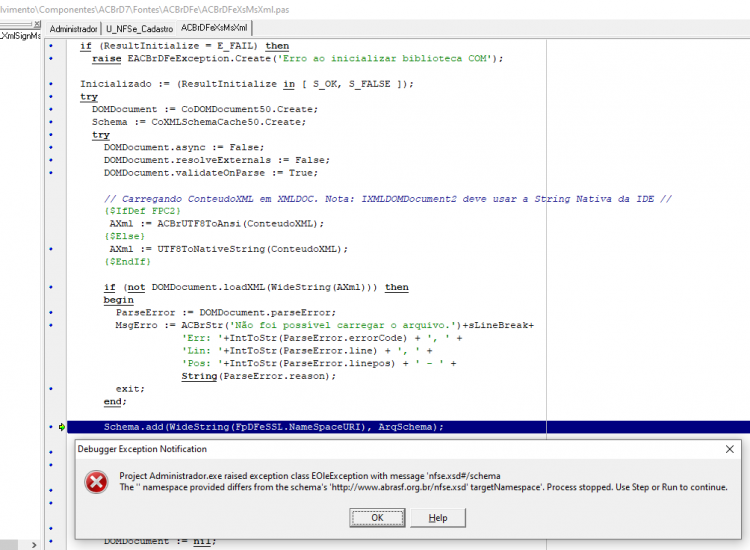Click the '{$Else}' compiler directive
750x550 pixels.
124,236
